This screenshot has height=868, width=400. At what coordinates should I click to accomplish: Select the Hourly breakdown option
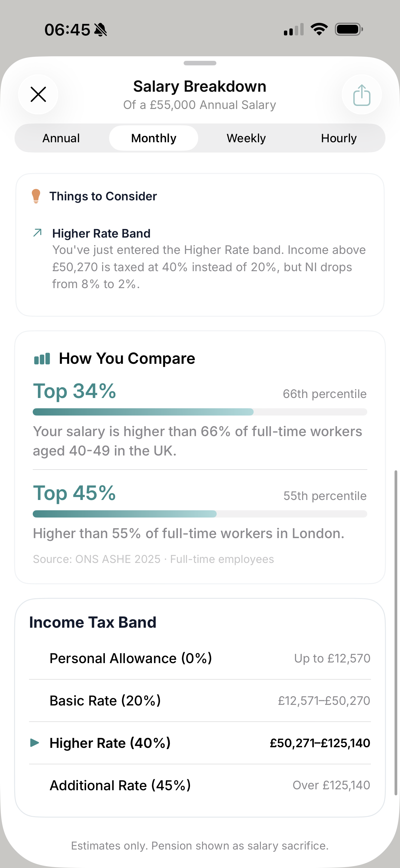[338, 138]
